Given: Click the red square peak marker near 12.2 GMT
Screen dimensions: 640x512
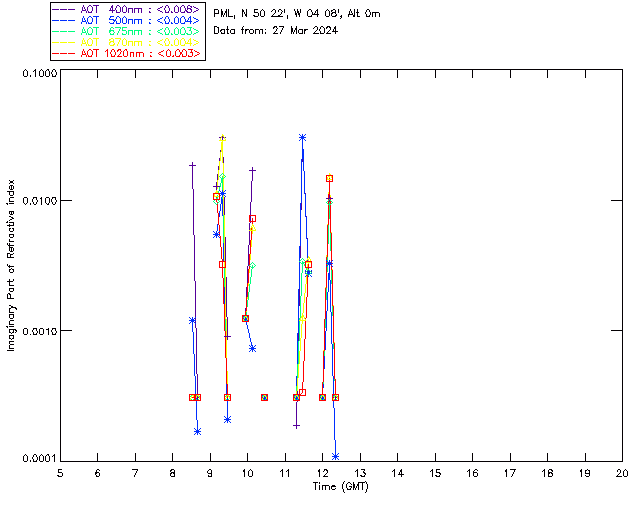Looking at the screenshot, I should coord(329,178).
